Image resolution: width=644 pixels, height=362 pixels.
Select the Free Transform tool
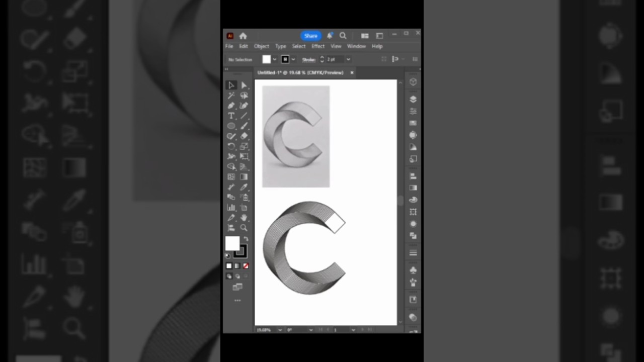[x=244, y=156]
